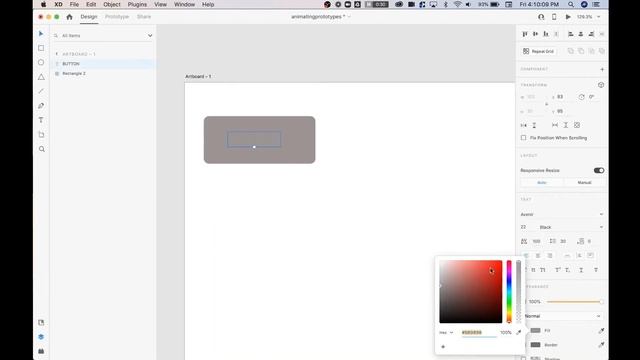
Task: Pick the Pen tool
Action: tap(41, 106)
